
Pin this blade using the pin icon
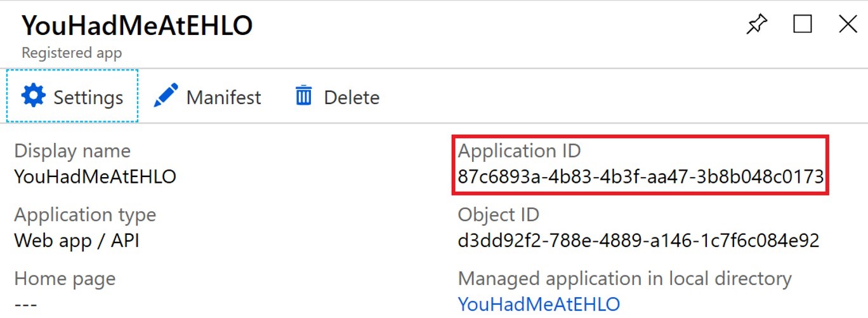pos(756,24)
